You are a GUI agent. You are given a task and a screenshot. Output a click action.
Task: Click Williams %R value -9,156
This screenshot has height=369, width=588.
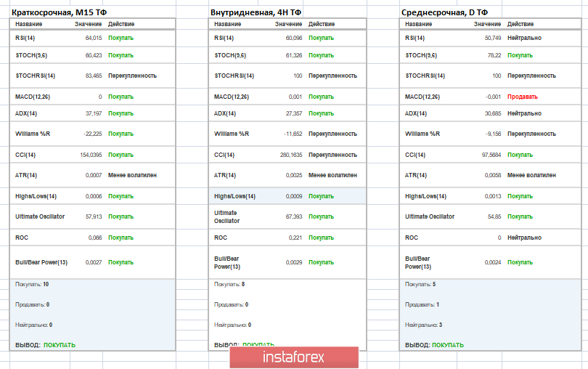[493, 134]
